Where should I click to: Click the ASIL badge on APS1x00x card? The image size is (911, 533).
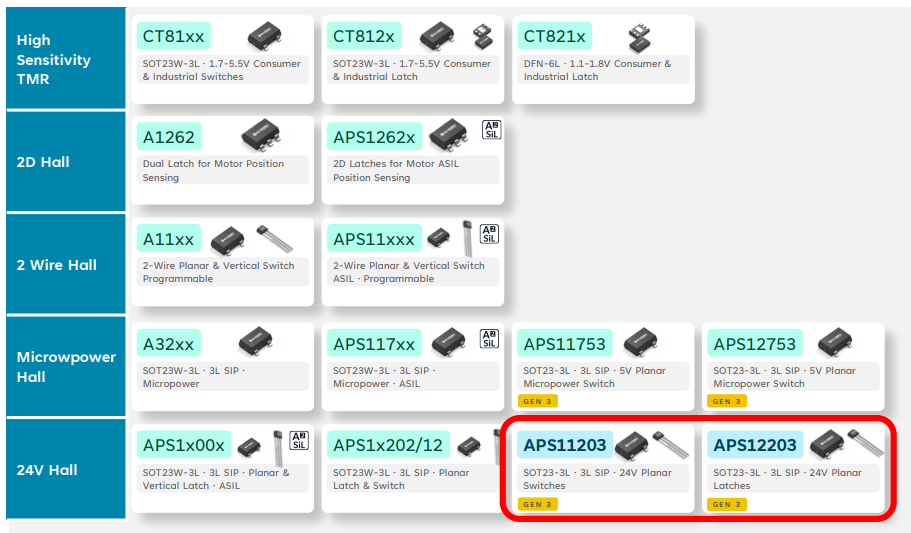pos(298,440)
